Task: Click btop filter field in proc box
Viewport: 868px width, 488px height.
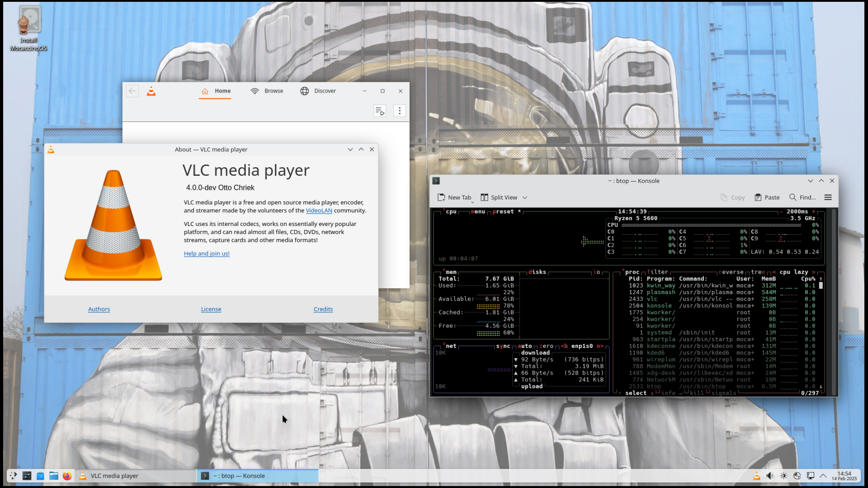Action: tap(657, 272)
